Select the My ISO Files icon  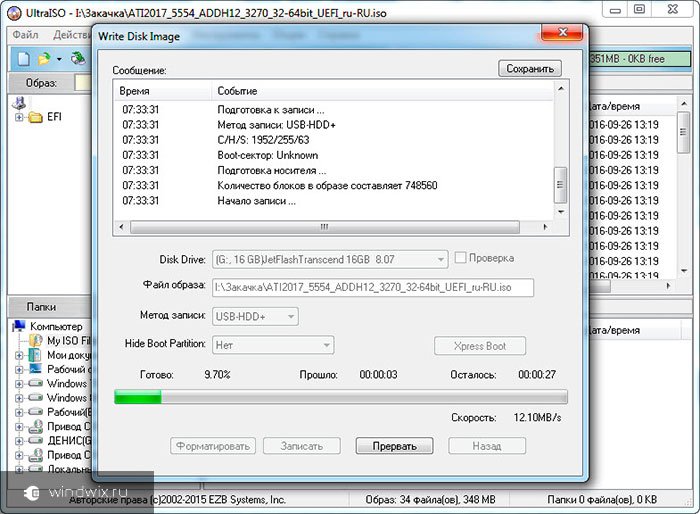point(35,341)
